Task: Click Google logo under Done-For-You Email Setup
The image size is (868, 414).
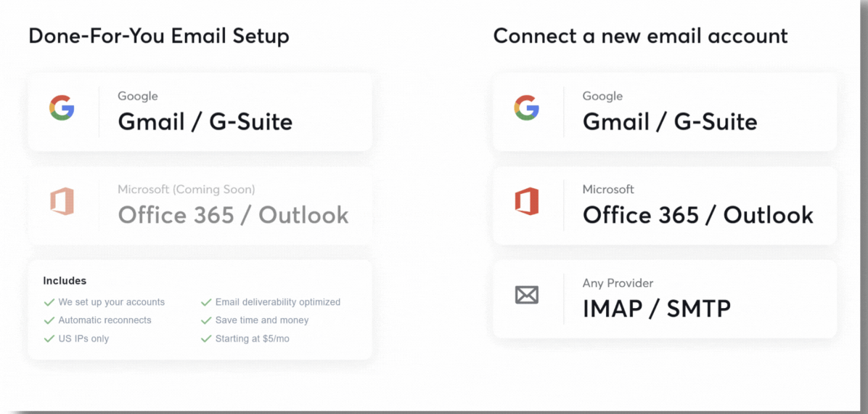Action: [x=62, y=107]
